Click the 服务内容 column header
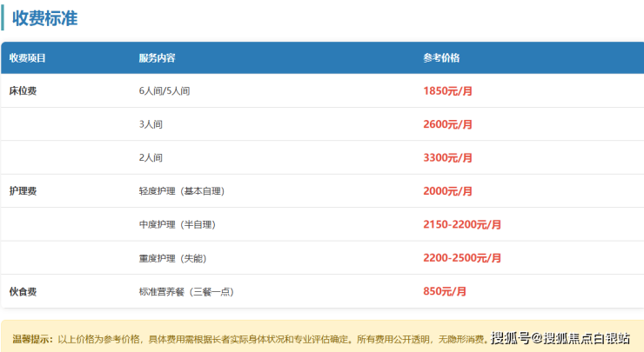Screen dimensions: 644x352 tap(158, 58)
